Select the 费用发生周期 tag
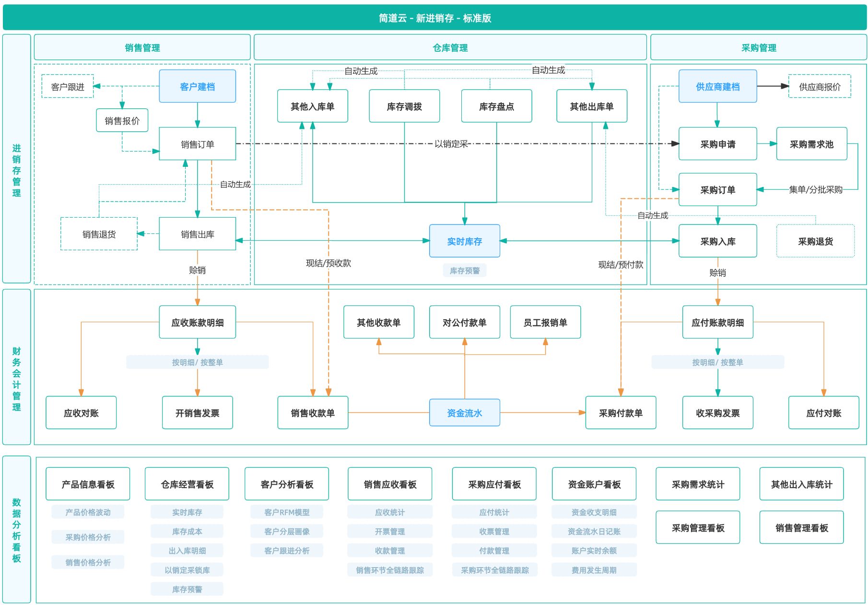868x605 pixels. point(594,570)
